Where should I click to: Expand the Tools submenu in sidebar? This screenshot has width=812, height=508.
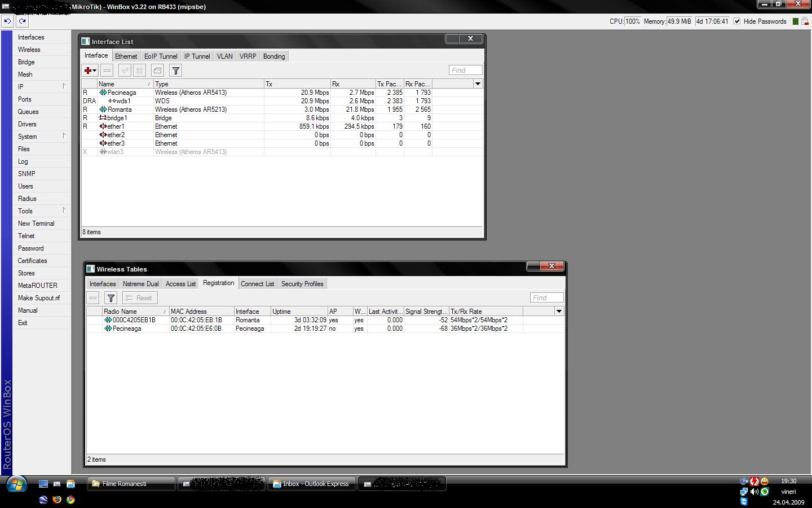tap(64, 211)
